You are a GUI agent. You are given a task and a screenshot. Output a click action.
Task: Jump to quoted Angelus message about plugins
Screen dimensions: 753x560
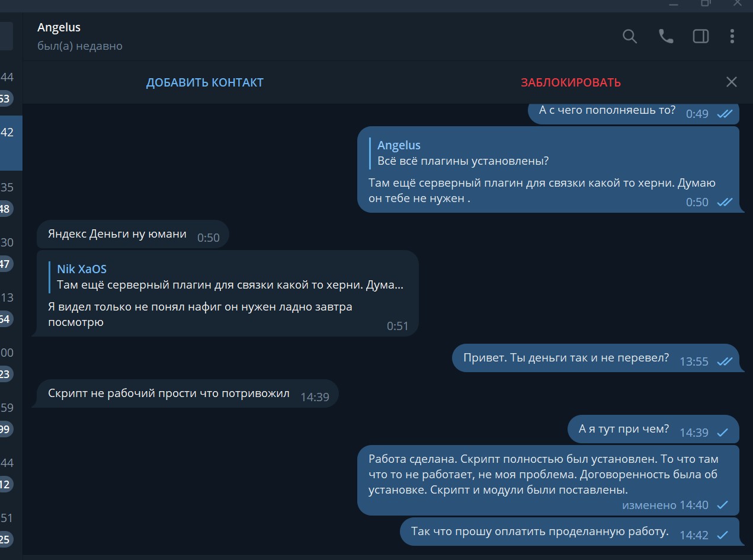click(x=462, y=153)
